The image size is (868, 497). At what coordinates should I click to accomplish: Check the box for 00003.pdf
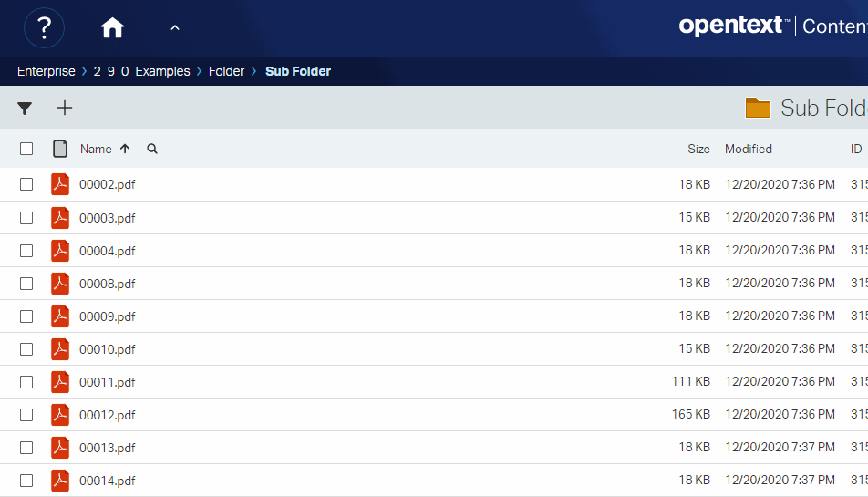tap(26, 218)
